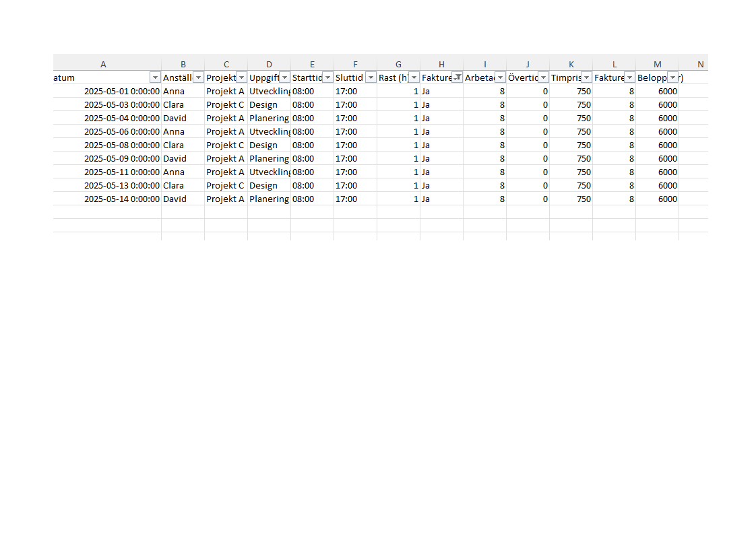Select David's name in the 2025-05-14 row
Viewport: 756px width, 534px height.
click(175, 199)
